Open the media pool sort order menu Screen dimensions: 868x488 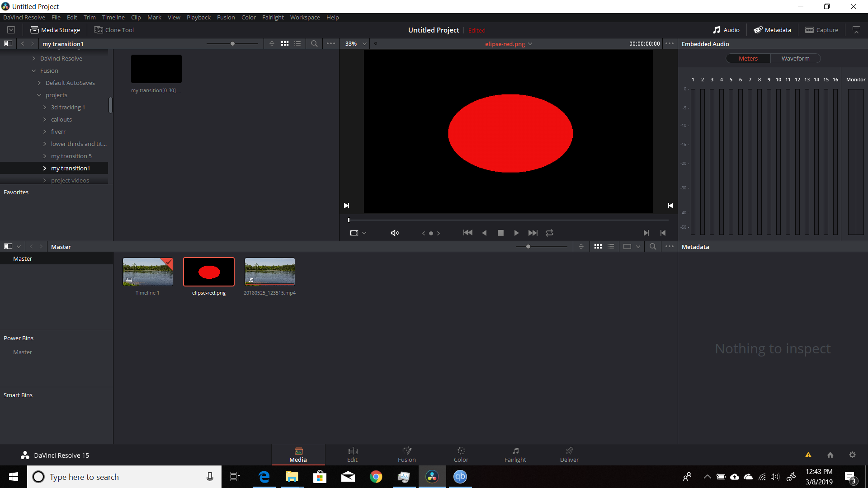(581, 247)
